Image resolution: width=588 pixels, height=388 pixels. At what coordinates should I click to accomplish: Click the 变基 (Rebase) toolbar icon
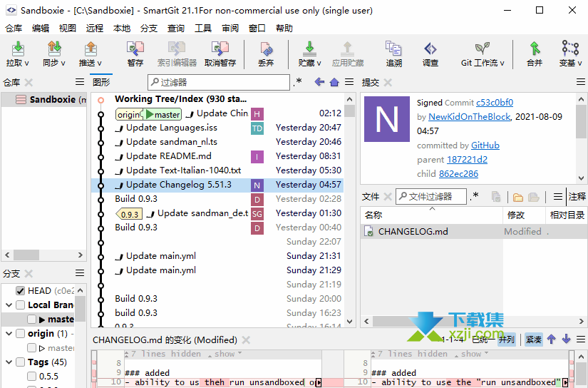[x=570, y=48]
